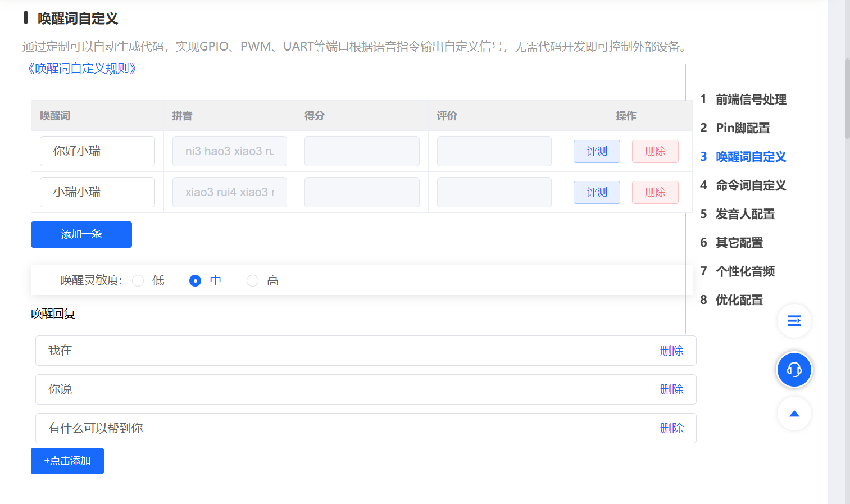
Task: Click the back-to-top arrow icon
Action: point(794,414)
